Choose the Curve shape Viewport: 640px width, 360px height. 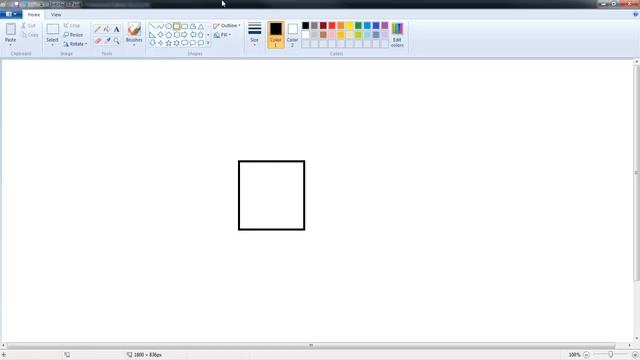click(x=160, y=27)
